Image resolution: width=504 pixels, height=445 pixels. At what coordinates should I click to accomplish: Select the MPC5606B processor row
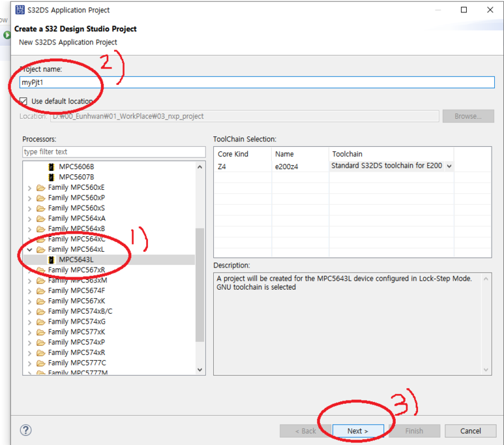point(110,167)
